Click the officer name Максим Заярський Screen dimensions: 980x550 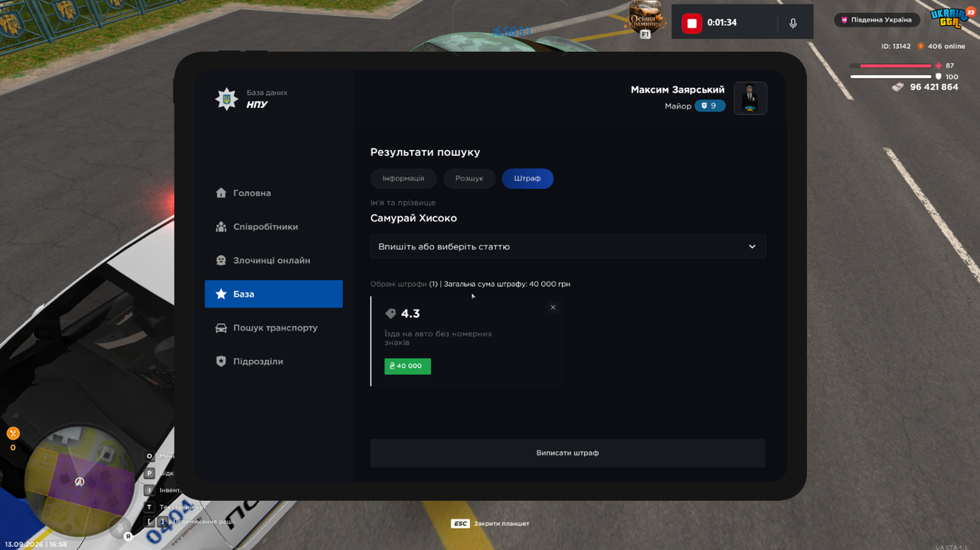[678, 89]
